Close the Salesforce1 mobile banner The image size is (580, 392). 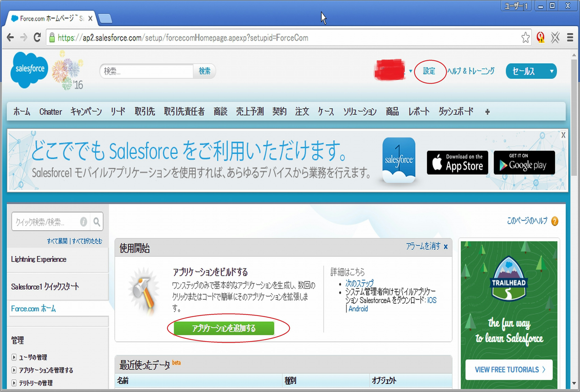(563, 135)
